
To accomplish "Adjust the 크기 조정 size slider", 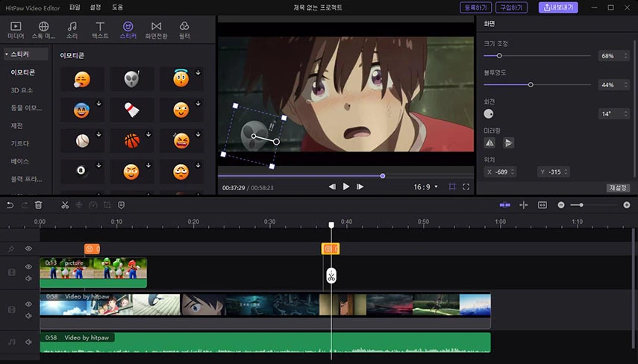I will (x=499, y=56).
